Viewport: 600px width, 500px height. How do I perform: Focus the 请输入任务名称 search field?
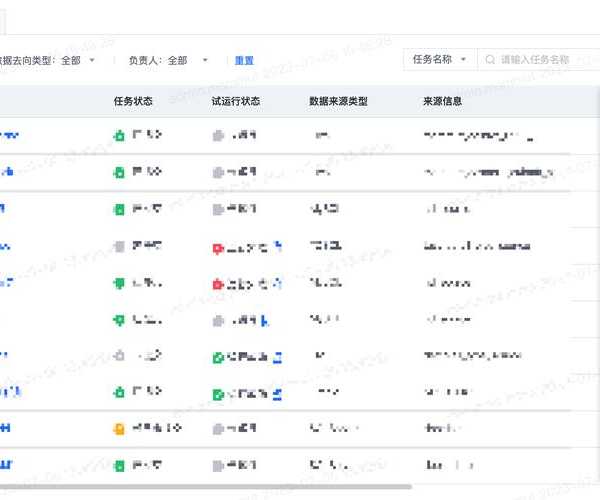click(x=540, y=59)
